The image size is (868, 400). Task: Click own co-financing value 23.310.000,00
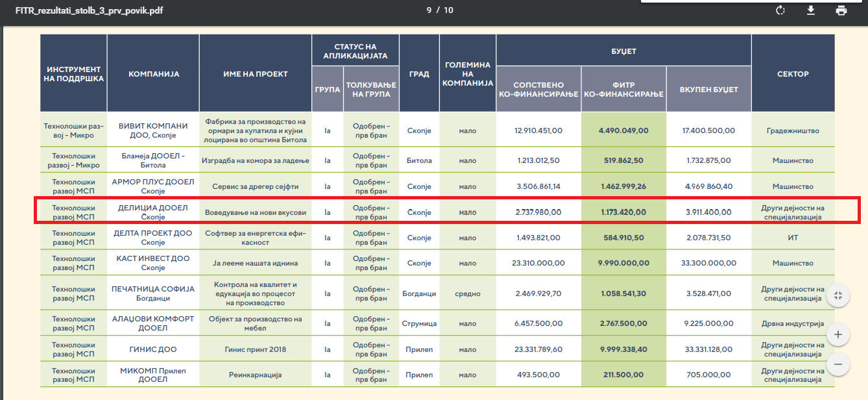[538, 263]
